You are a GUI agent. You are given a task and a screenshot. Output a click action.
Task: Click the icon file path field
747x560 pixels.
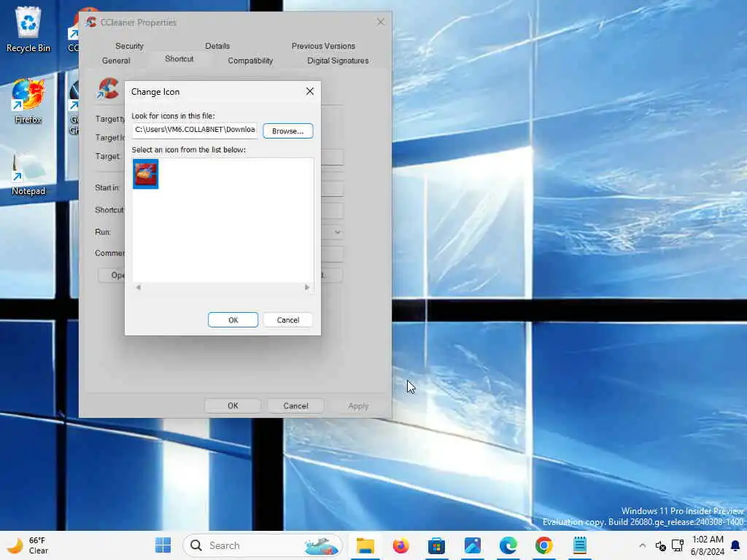[x=195, y=130]
